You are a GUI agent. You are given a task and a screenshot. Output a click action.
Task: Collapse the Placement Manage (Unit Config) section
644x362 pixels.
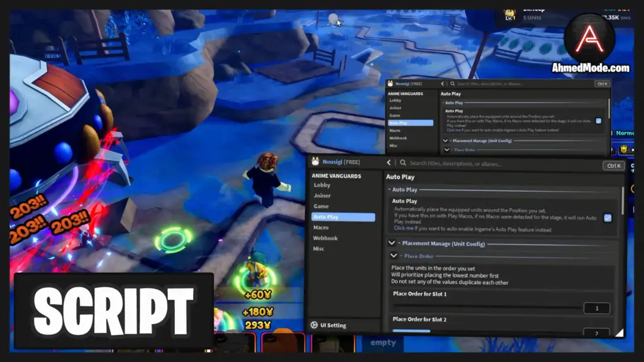coord(392,243)
